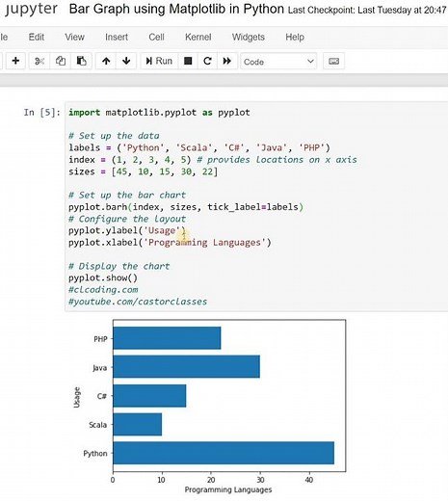This screenshot has height=501, width=448.
Task: Click the pyplot.barh code line
Action: pyautogui.click(x=186, y=207)
